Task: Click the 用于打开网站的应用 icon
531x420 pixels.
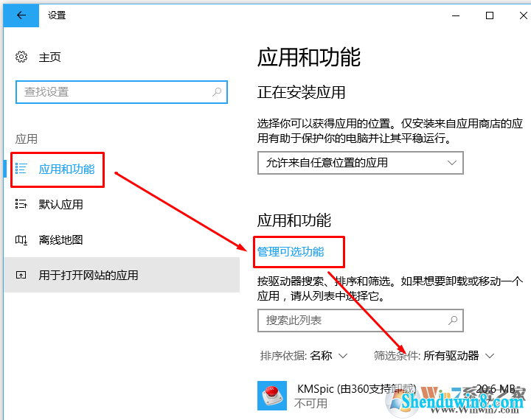Action: pyautogui.click(x=21, y=275)
